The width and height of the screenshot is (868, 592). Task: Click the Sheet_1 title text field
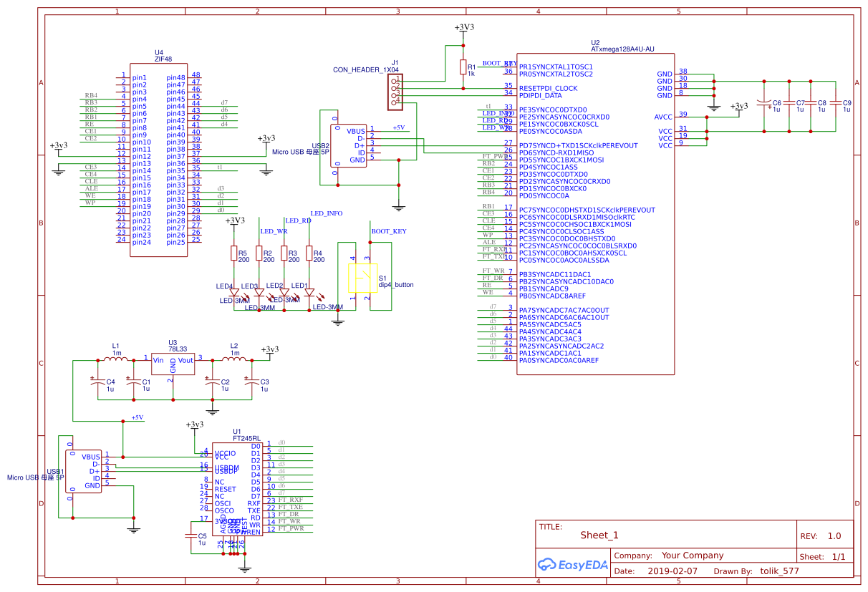pos(600,535)
